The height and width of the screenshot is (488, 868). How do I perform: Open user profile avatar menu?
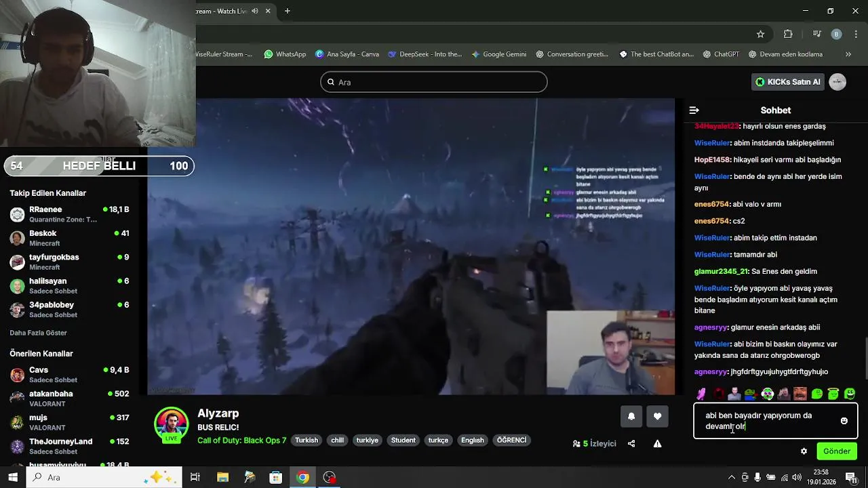[x=837, y=82]
